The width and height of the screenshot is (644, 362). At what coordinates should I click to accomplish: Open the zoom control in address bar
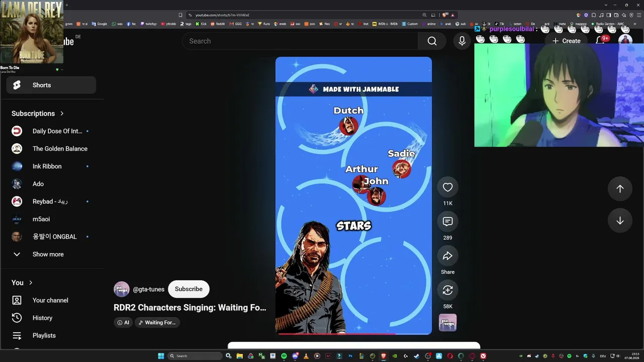point(425,15)
